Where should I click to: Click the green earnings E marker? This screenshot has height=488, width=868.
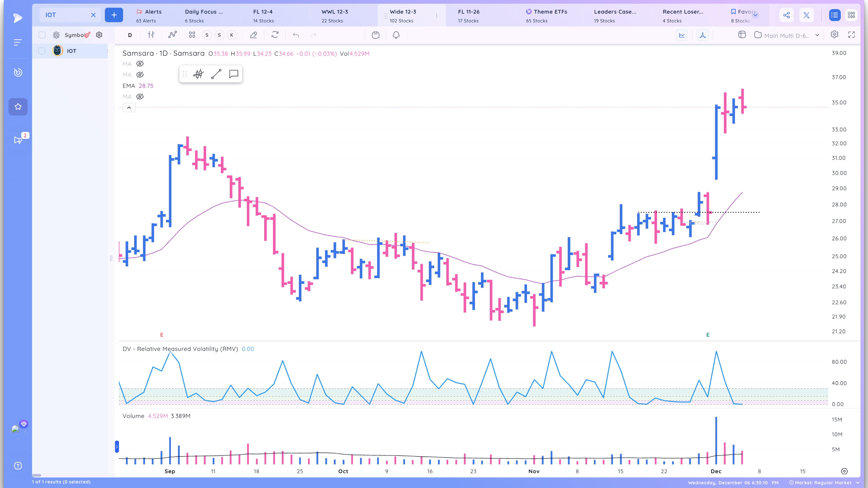click(708, 335)
